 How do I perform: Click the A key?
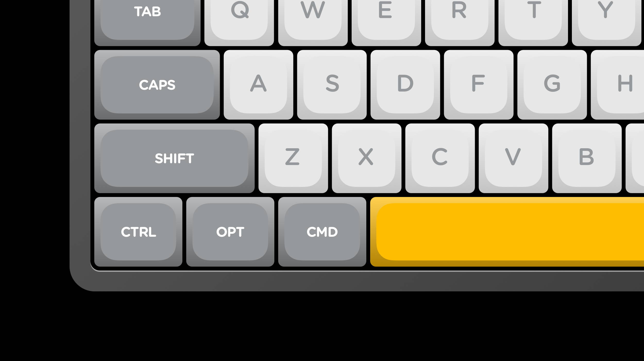(x=258, y=85)
